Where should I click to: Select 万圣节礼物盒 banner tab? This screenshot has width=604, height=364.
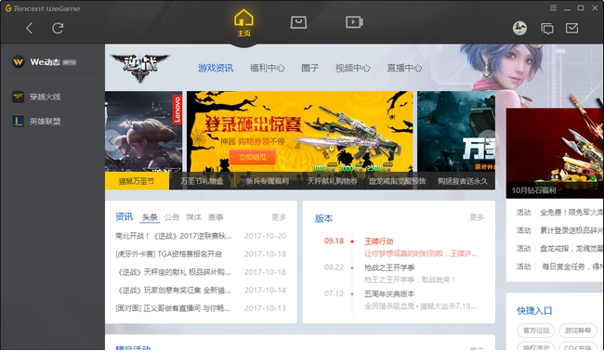coord(202,181)
